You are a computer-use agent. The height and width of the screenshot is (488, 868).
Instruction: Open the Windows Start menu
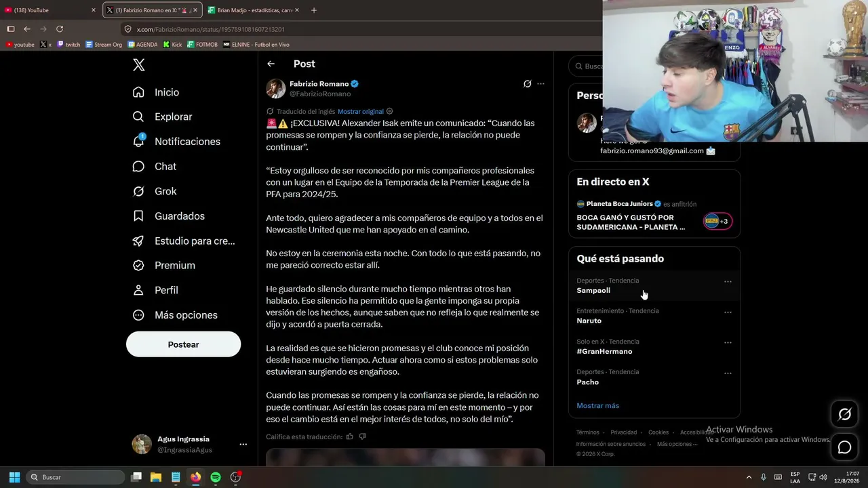pyautogui.click(x=14, y=477)
